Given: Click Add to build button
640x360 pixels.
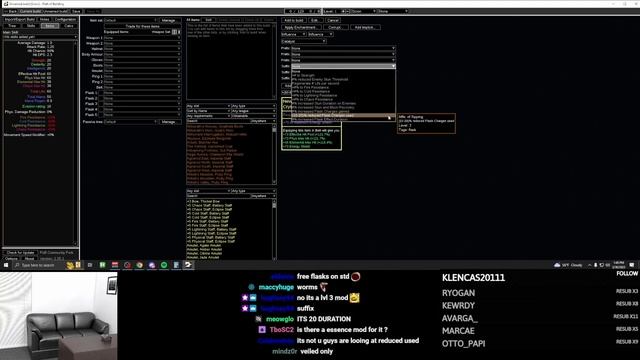Looking at the screenshot, I should coord(293,20).
